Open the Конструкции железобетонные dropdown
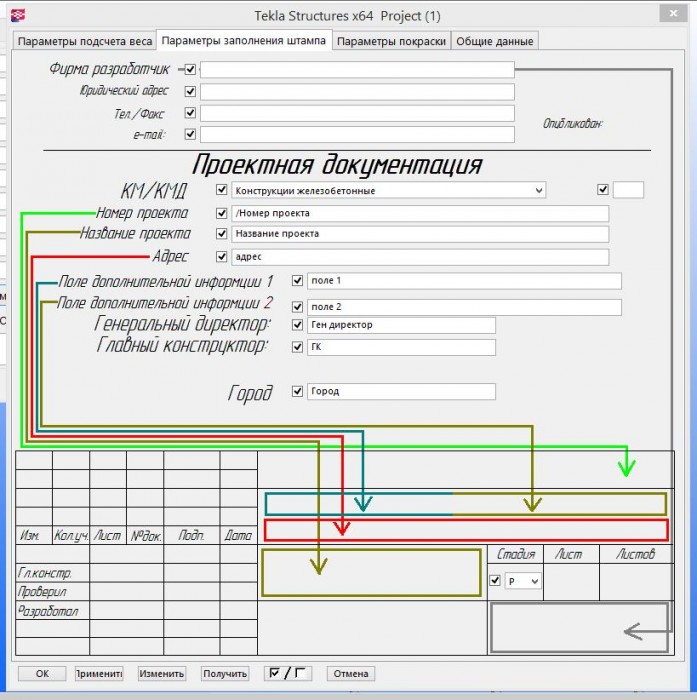697x700 pixels. tap(388, 191)
